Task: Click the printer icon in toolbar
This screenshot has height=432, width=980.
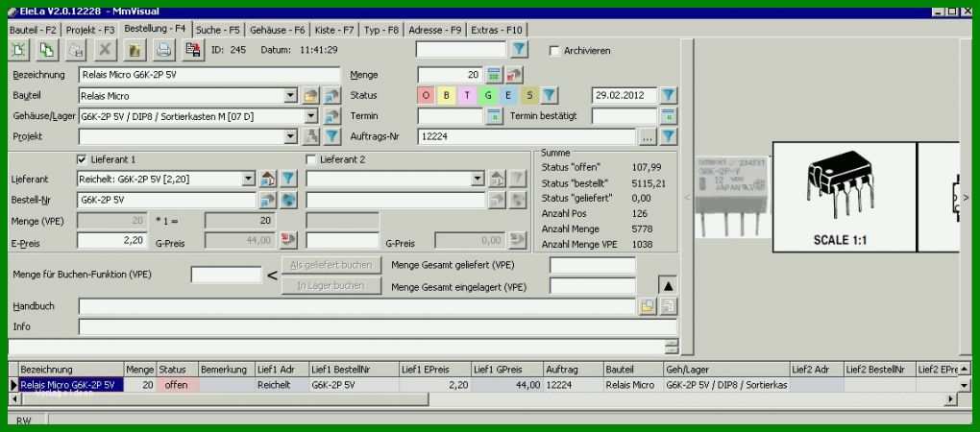Action: 163,50
